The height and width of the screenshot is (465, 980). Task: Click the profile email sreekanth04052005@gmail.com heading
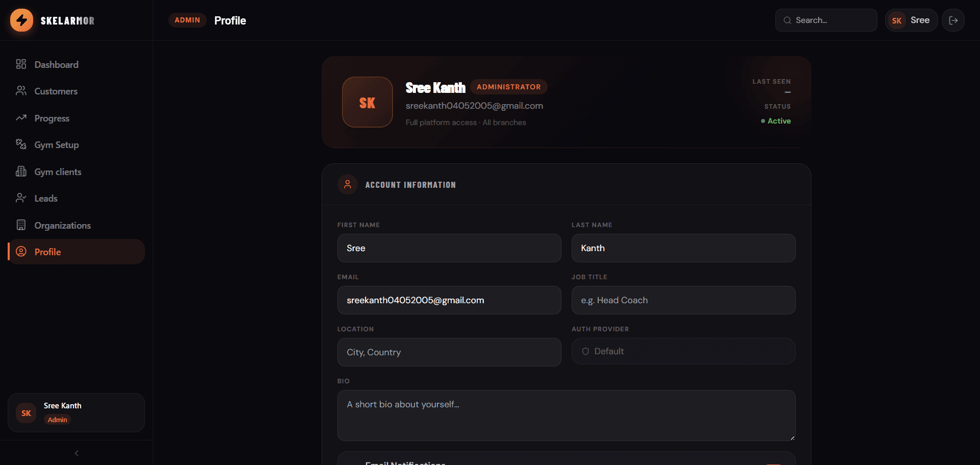point(474,106)
